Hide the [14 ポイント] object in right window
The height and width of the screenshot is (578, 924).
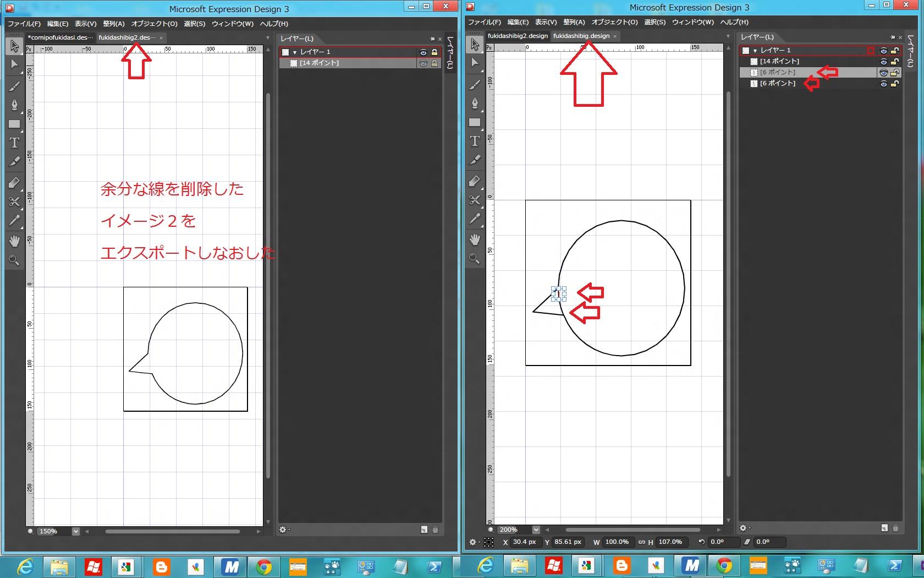coord(884,62)
